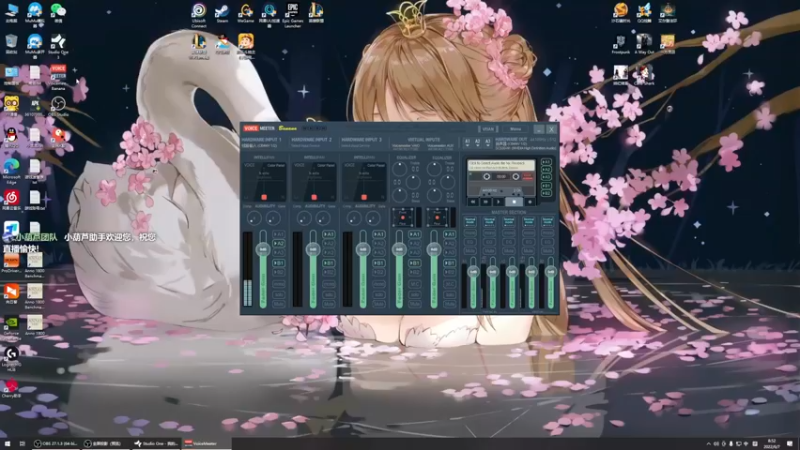This screenshot has height=450, width=800.
Task: Toggle A1 bus on Hardware Input 1
Action: click(279, 234)
